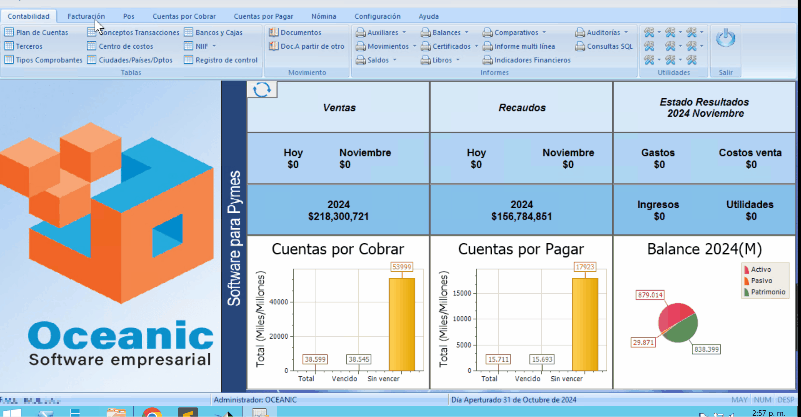Viewport: 801px width, 417px height.
Task: Click the Sin vencer bar in Cuentas por Pagar
Action: [585, 324]
